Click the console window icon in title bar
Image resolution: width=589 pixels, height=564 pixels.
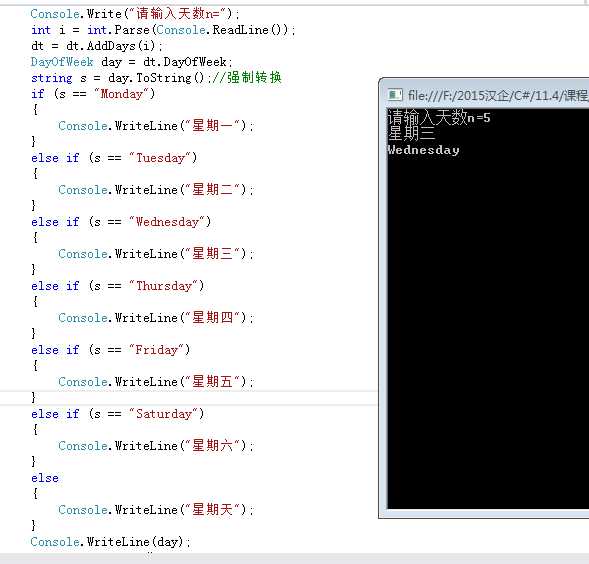pos(394,95)
